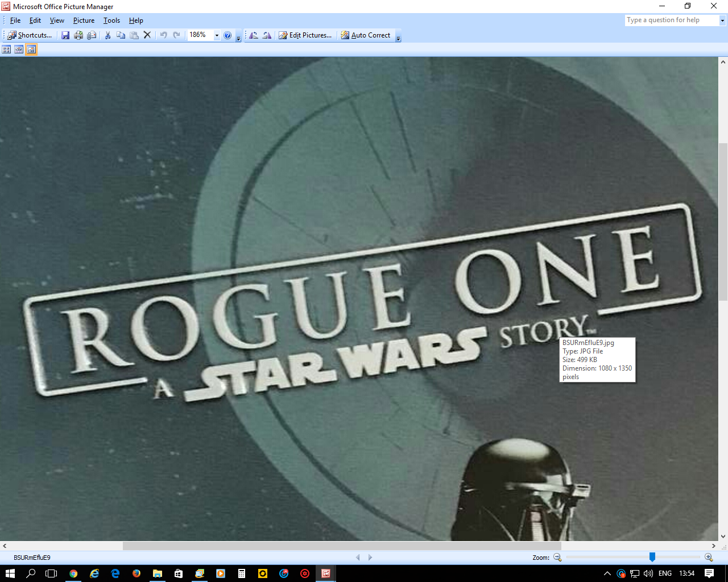728x582 pixels.
Task: Click the E-mail attachment icon
Action: click(92, 35)
